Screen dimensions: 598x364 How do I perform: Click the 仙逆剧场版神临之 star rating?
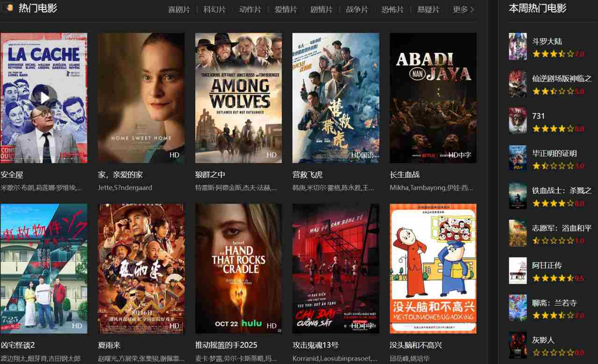[x=558, y=91]
